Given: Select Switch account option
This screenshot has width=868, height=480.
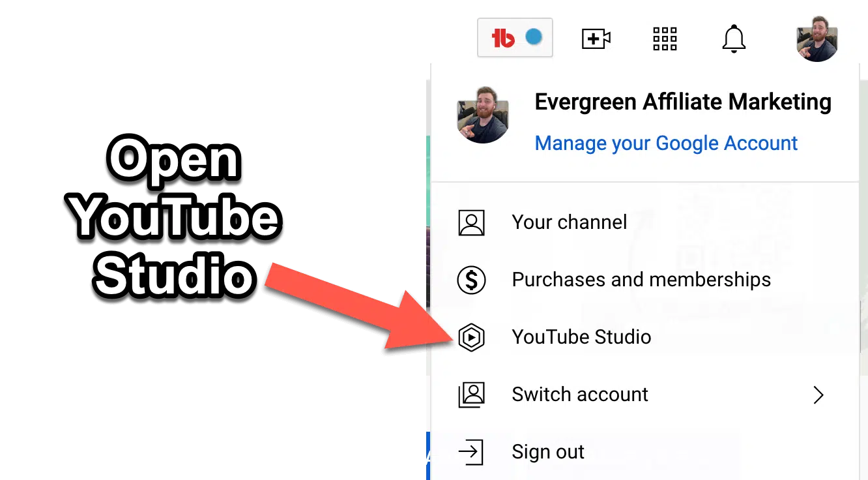Looking at the screenshot, I should pos(645,395).
